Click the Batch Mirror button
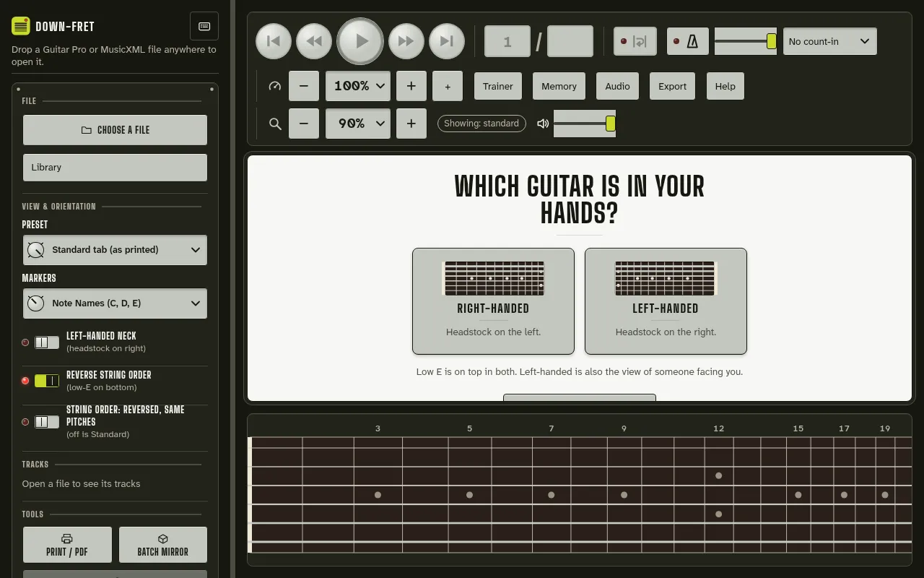 click(163, 545)
